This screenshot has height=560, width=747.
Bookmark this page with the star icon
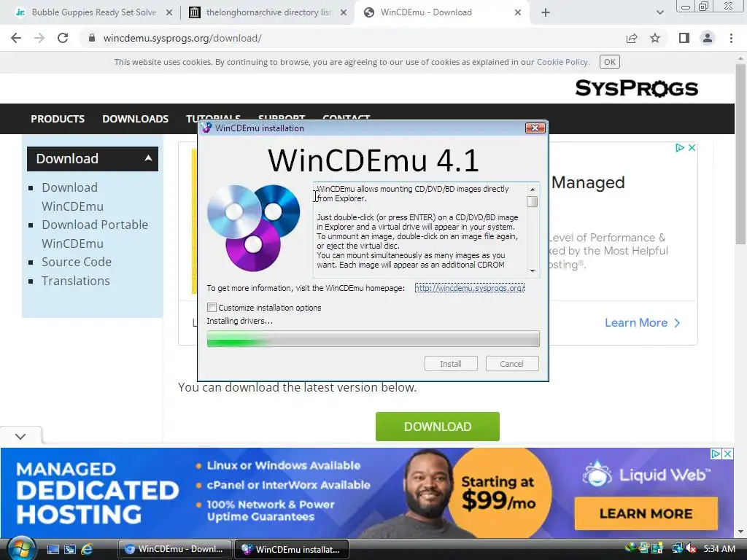point(655,38)
